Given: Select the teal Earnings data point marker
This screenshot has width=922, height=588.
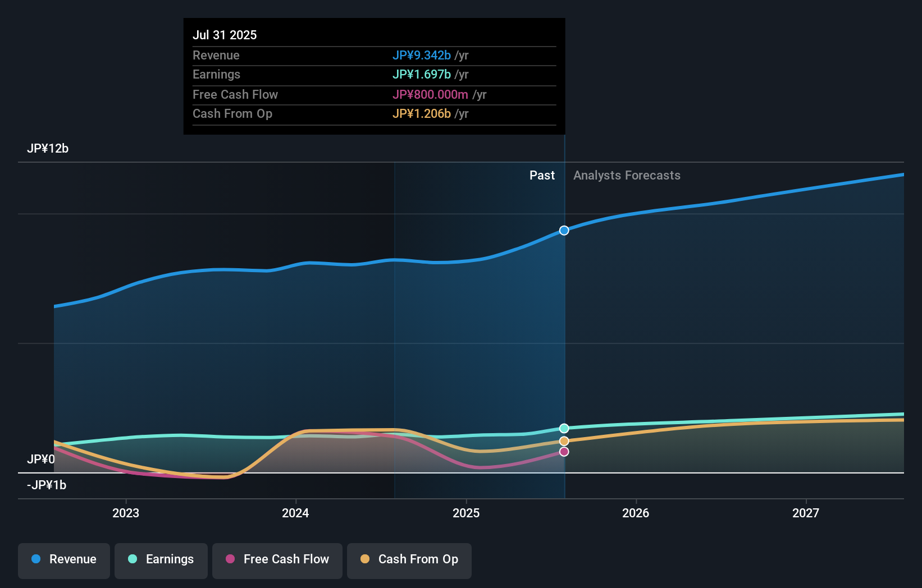Looking at the screenshot, I should tap(564, 428).
